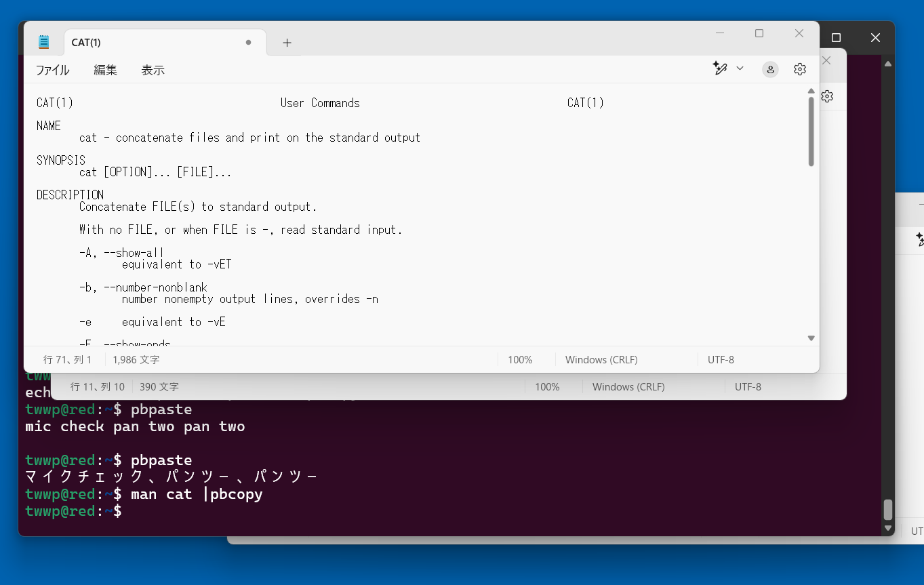Click the '-A, --show-all' option line
This screenshot has height=585, width=924.
122,253
